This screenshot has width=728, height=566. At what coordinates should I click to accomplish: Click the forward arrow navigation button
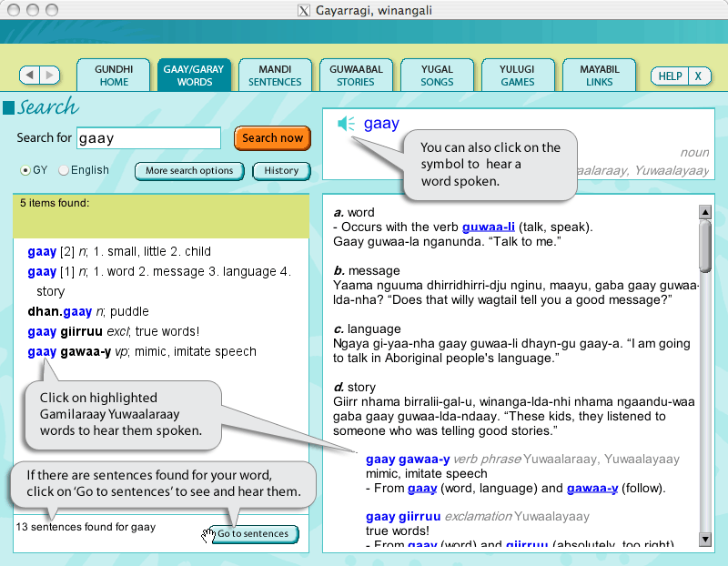(50, 76)
